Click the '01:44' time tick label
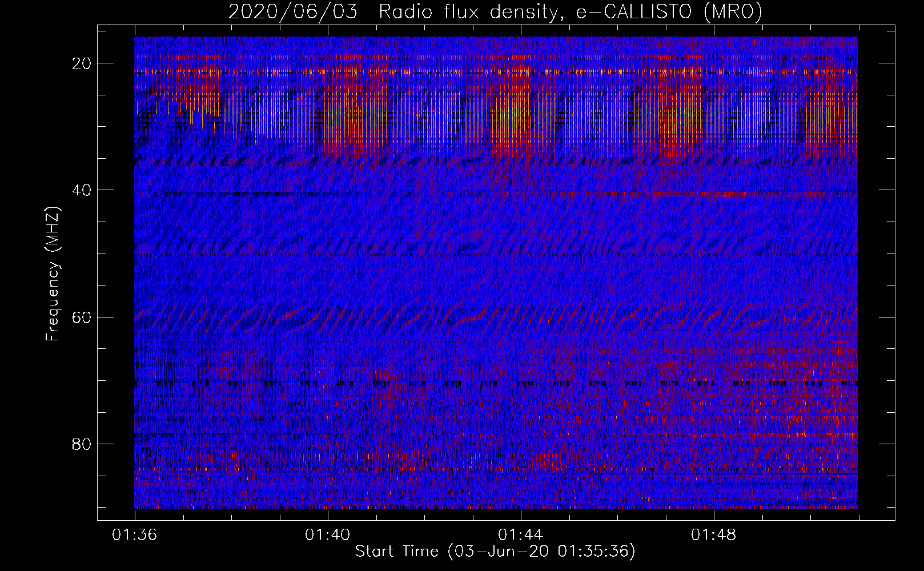This screenshot has width=924, height=571. pyautogui.click(x=521, y=535)
